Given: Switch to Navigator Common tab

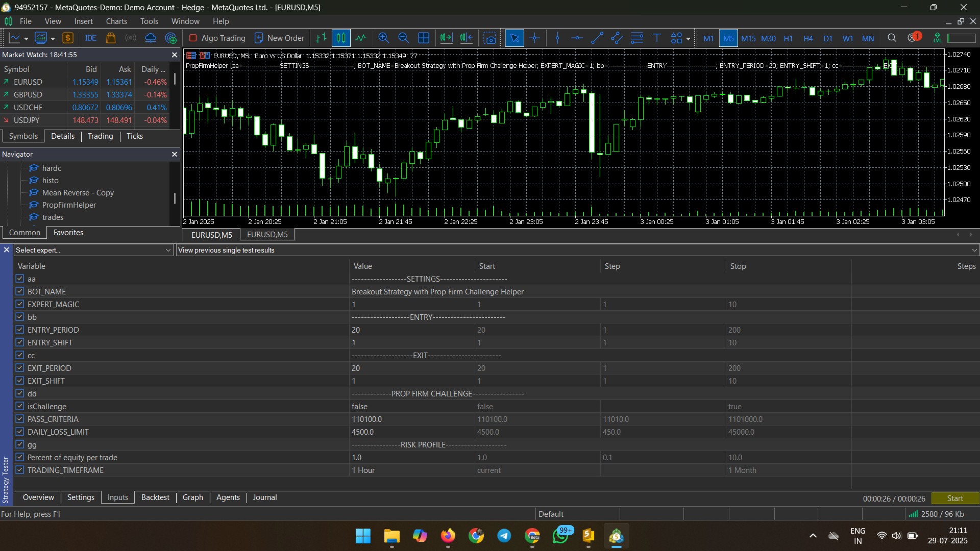Looking at the screenshot, I should click(24, 233).
